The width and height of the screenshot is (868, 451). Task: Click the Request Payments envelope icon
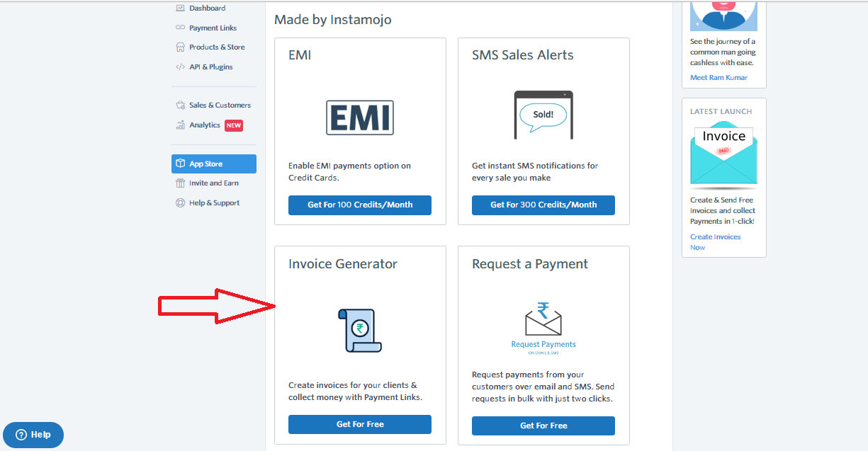pos(543,319)
